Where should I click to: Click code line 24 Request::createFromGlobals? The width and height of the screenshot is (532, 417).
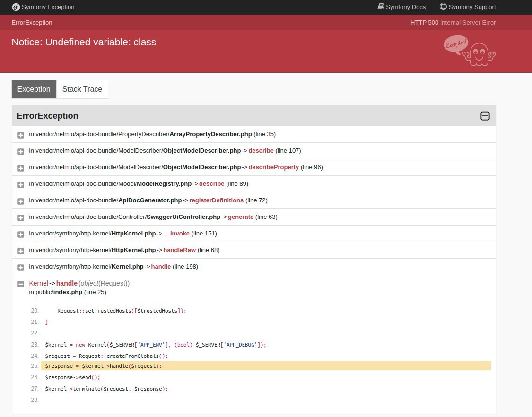pos(106,356)
